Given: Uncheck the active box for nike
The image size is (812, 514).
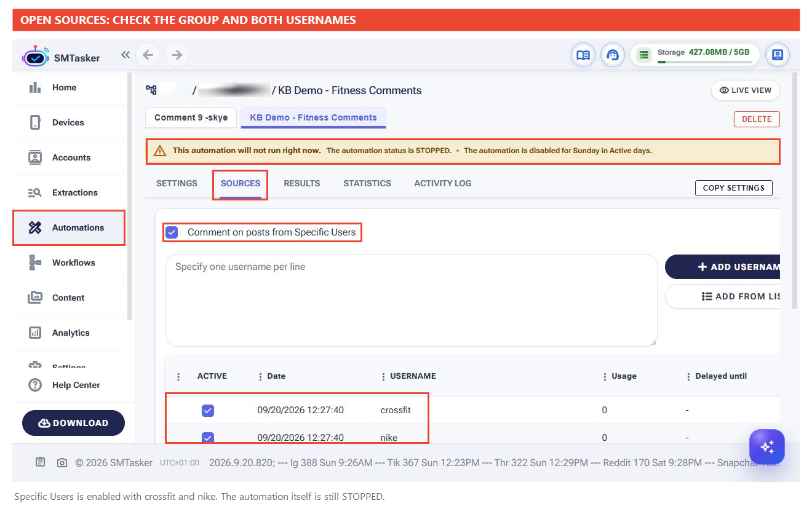Looking at the screenshot, I should pos(208,438).
